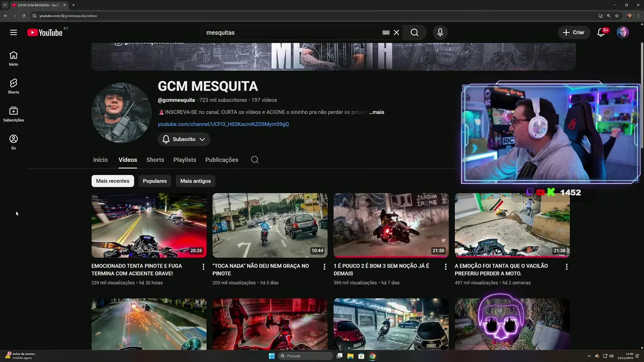Switch to the Publicações tab
Image resolution: width=644 pixels, height=362 pixels.
coord(222,160)
